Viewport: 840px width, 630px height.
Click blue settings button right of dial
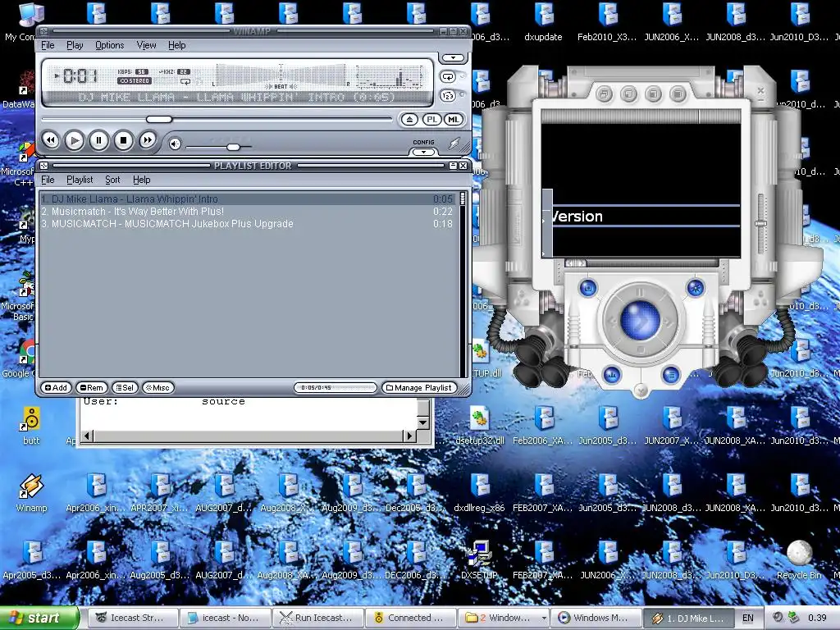pos(696,288)
